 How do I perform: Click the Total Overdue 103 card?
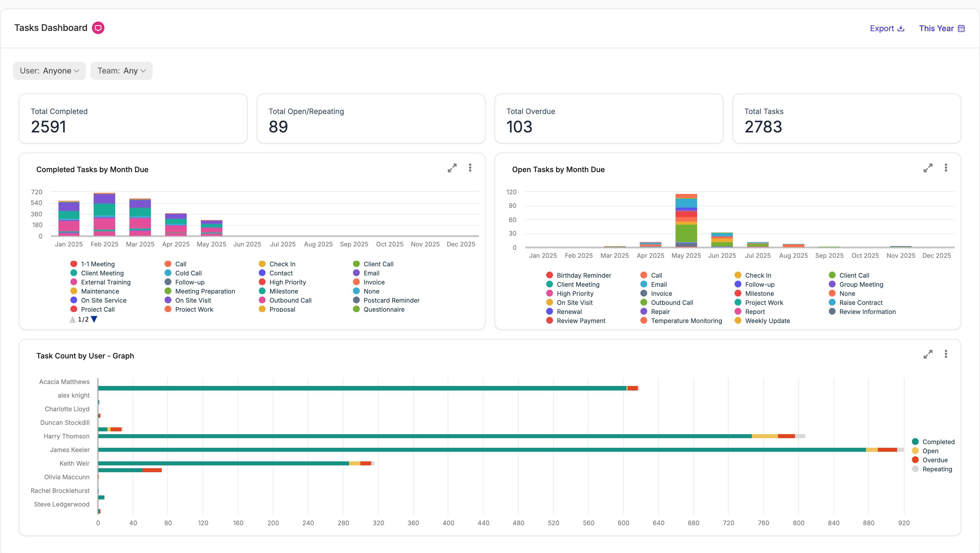(609, 119)
